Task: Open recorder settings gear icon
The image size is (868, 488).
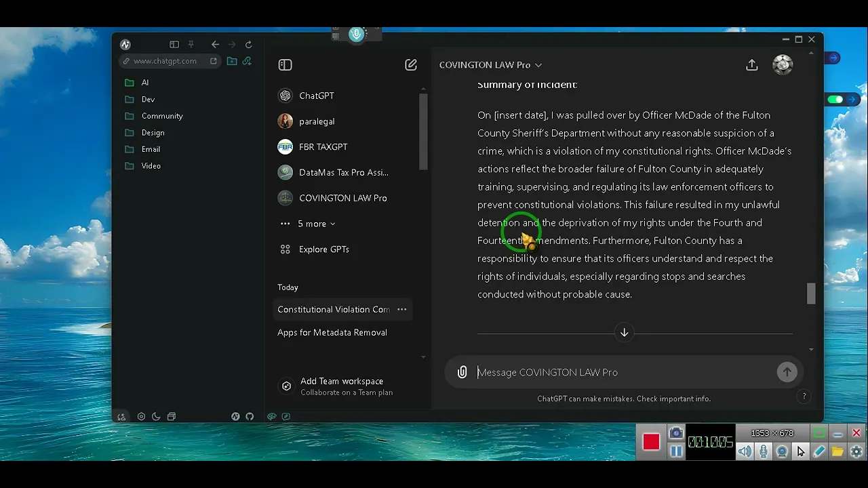Action: (856, 451)
